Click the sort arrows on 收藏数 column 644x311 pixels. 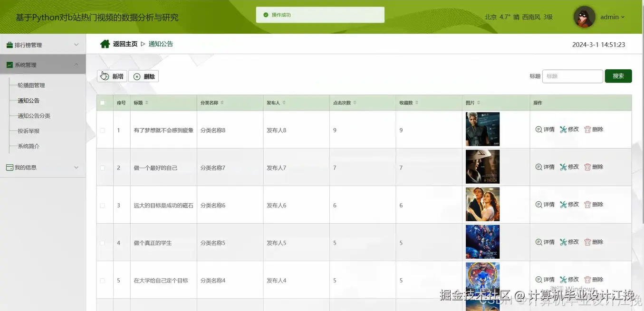417,103
